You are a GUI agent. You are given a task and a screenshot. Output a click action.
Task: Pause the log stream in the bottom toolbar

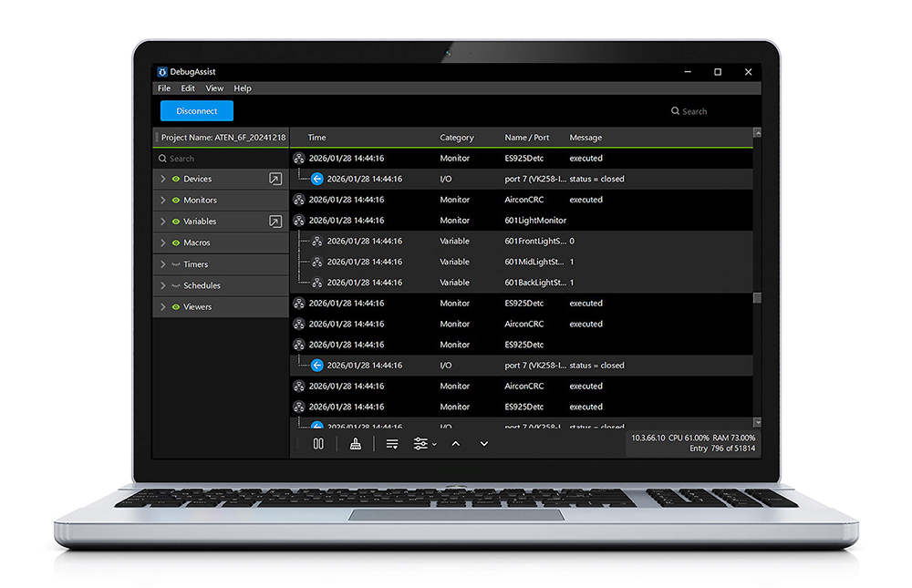click(318, 444)
